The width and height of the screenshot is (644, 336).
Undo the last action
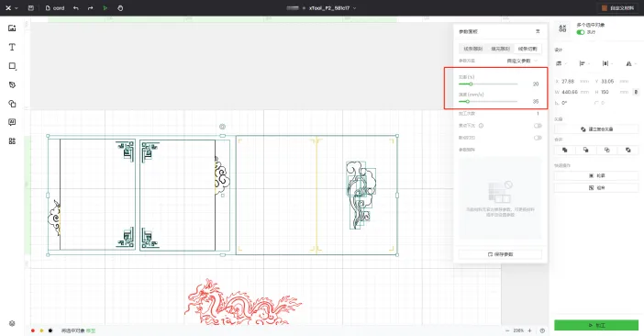76,8
